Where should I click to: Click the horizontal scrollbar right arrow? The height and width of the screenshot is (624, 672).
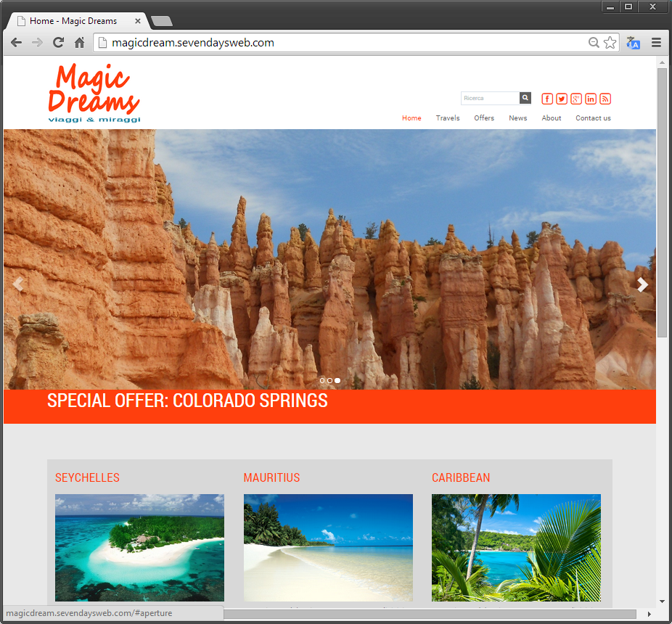(x=650, y=614)
